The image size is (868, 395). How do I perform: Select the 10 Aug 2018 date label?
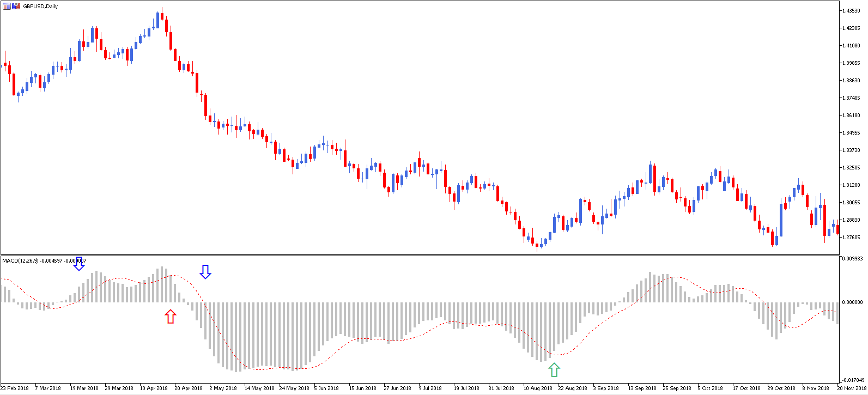click(537, 388)
